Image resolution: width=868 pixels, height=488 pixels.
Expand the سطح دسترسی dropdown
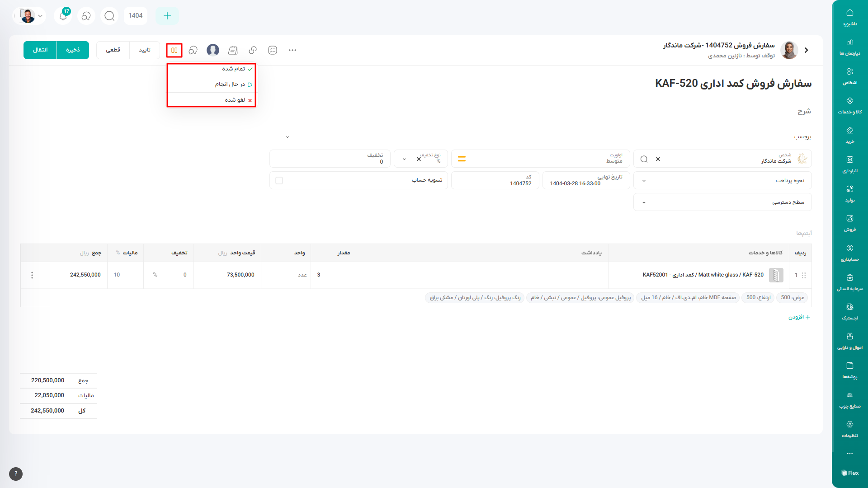644,202
